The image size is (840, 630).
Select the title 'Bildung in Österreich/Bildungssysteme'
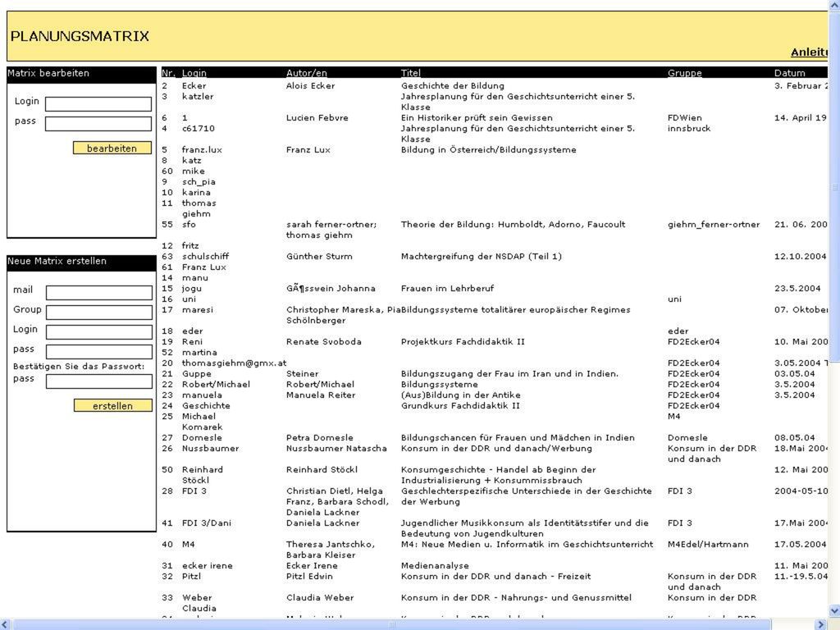pyautogui.click(x=489, y=150)
